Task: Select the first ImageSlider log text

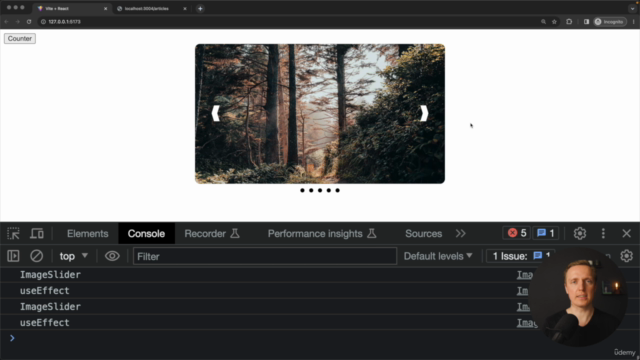Action: point(50,275)
